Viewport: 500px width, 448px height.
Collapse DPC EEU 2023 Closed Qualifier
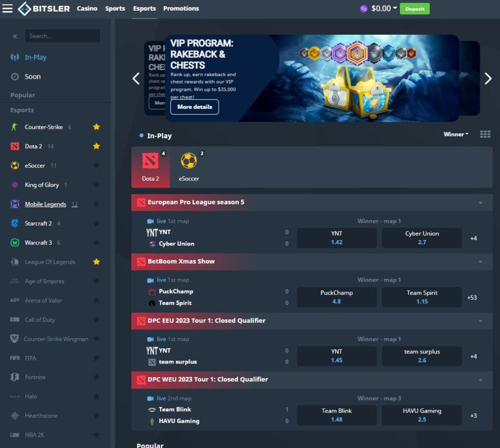(480, 321)
